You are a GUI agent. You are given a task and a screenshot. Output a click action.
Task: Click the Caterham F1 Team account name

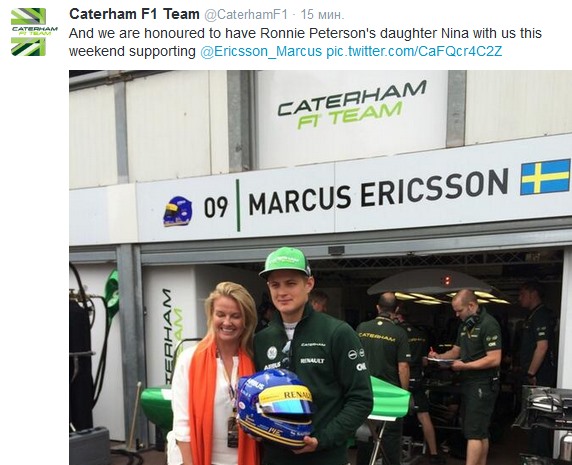[x=134, y=14]
